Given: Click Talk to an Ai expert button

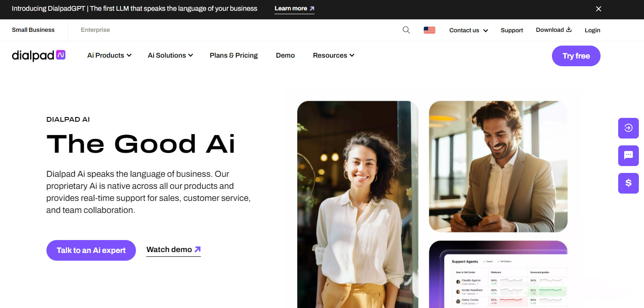Looking at the screenshot, I should click(91, 250).
